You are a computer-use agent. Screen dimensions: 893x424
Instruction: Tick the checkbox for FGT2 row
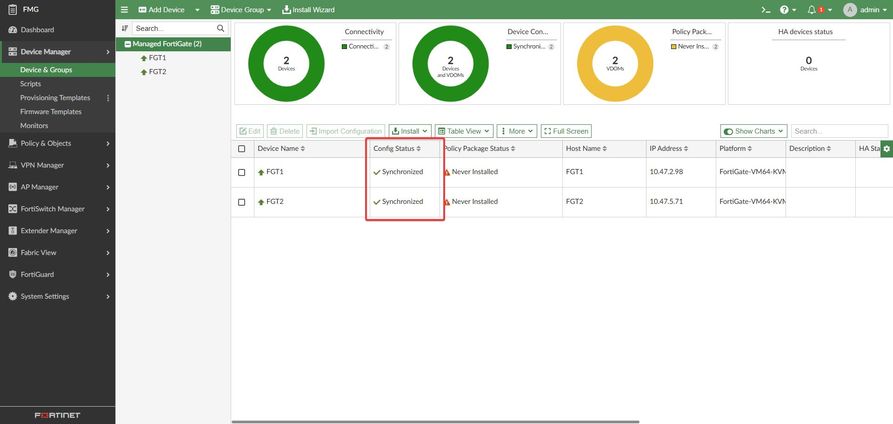coord(241,202)
